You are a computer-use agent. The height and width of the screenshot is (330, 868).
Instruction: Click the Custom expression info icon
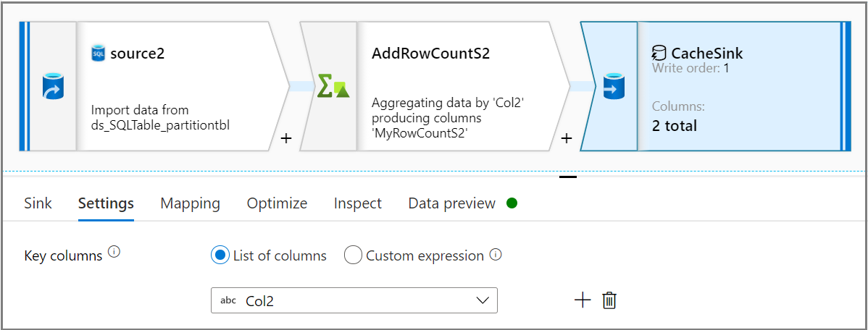pos(496,255)
